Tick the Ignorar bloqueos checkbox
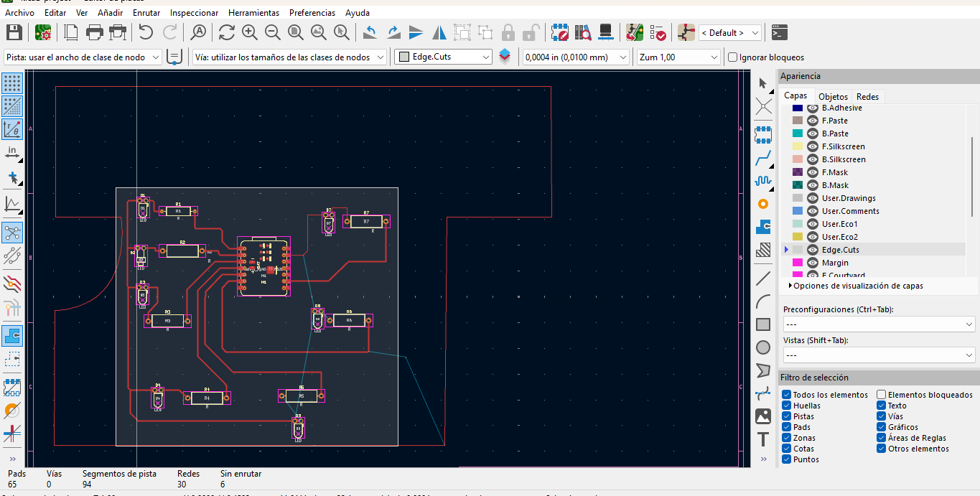Screen dimensions: 980x496 (x=733, y=57)
